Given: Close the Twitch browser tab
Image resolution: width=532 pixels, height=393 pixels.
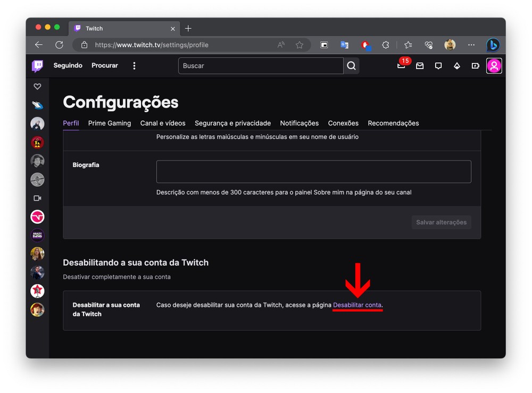Looking at the screenshot, I should [173, 29].
